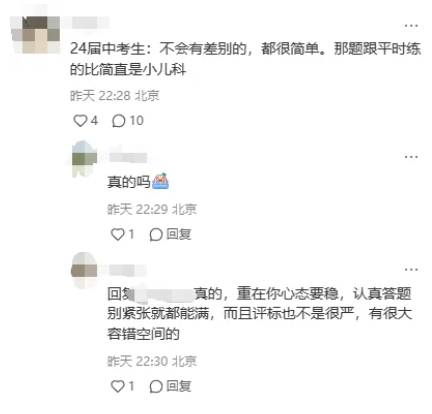Click the blurred mentioned user after '回复'
The width and height of the screenshot is (432, 414).
click(163, 294)
